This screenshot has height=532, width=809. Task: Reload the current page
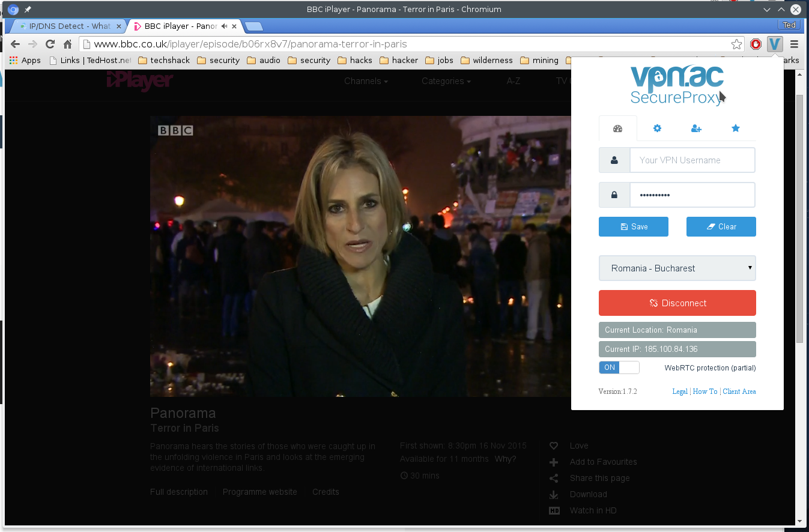[x=50, y=44]
